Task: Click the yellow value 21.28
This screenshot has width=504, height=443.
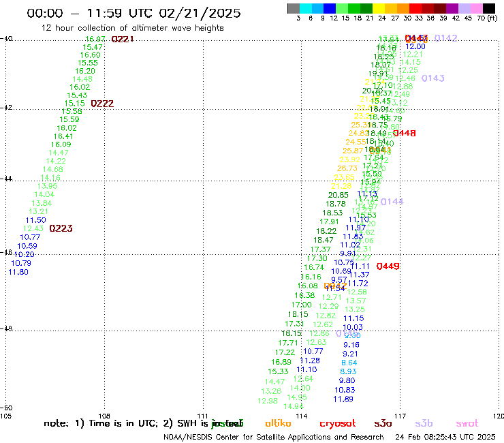Action: pos(341,186)
